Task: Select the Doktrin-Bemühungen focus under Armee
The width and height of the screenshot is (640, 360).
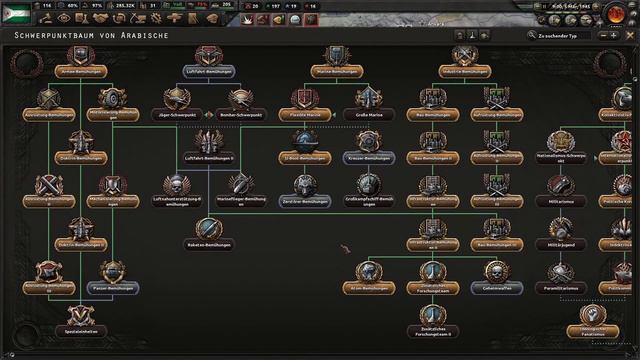Action: 81,158
